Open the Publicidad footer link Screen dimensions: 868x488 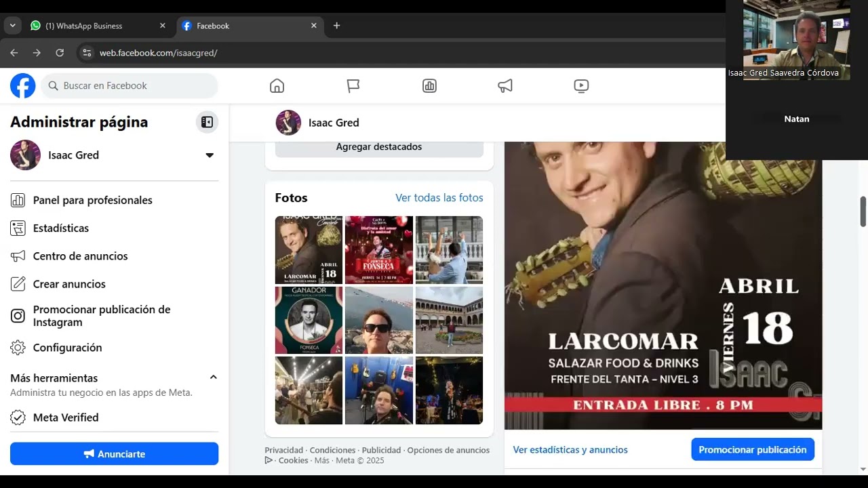tap(381, 450)
